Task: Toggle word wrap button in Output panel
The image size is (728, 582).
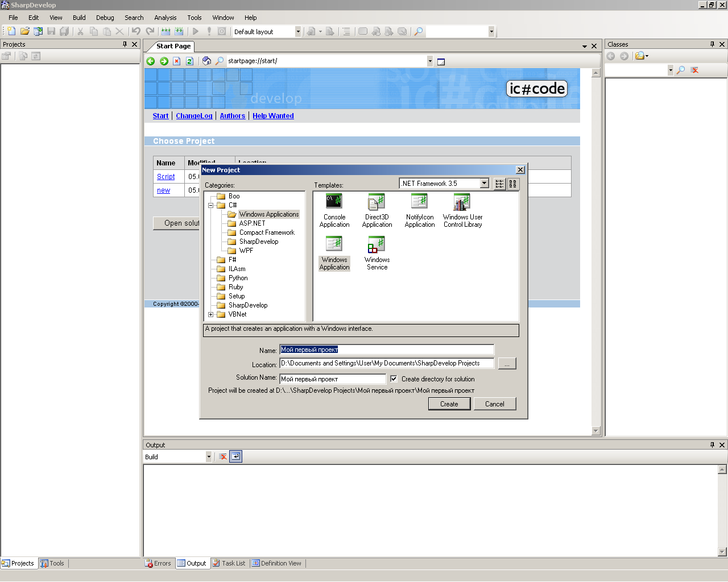Action: point(235,456)
